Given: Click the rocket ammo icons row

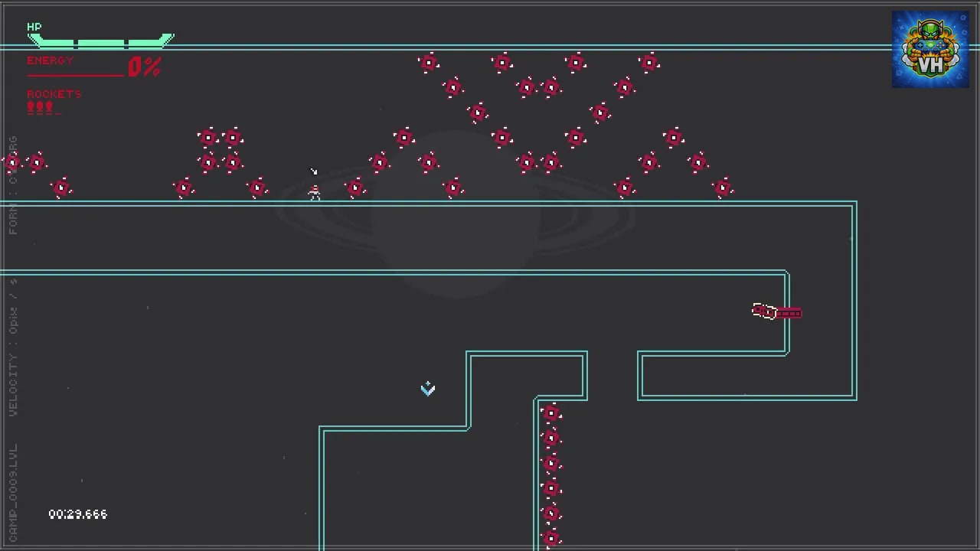Looking at the screenshot, I should [x=43, y=108].
